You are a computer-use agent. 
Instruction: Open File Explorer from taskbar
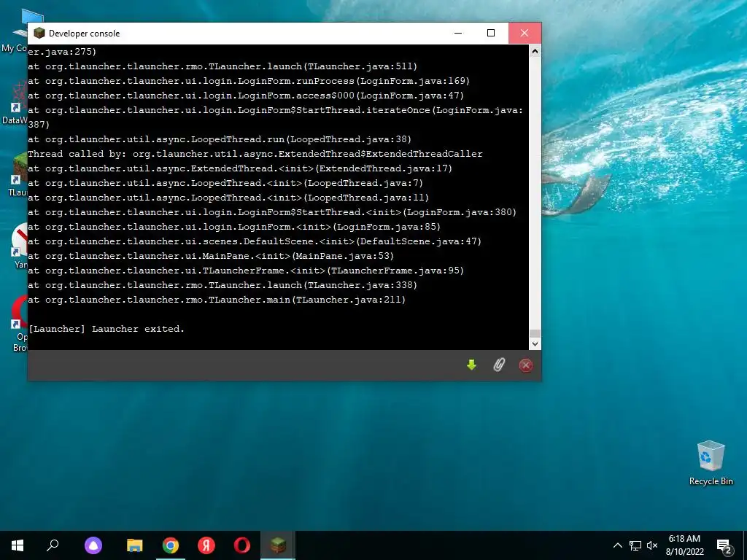[x=135, y=545]
